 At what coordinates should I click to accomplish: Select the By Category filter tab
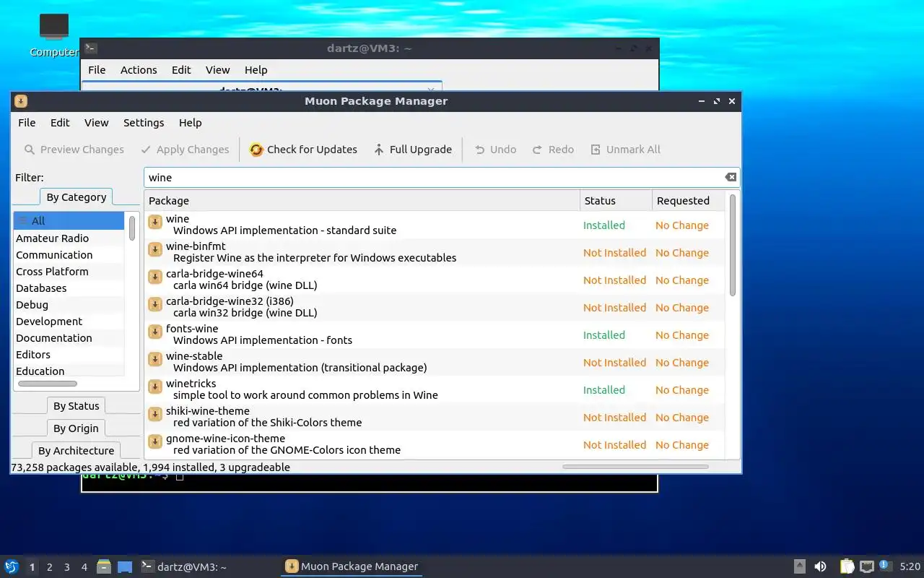click(76, 197)
